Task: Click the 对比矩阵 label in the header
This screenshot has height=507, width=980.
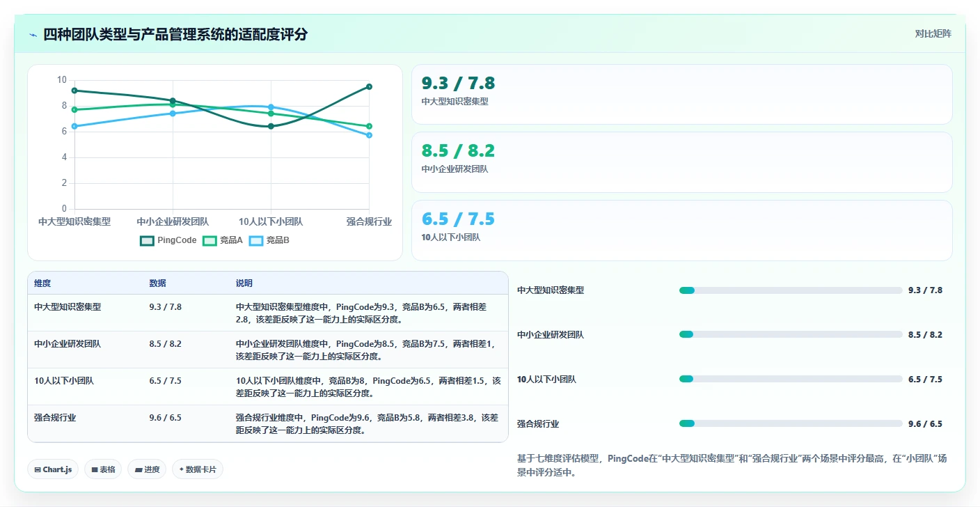Action: (x=933, y=33)
